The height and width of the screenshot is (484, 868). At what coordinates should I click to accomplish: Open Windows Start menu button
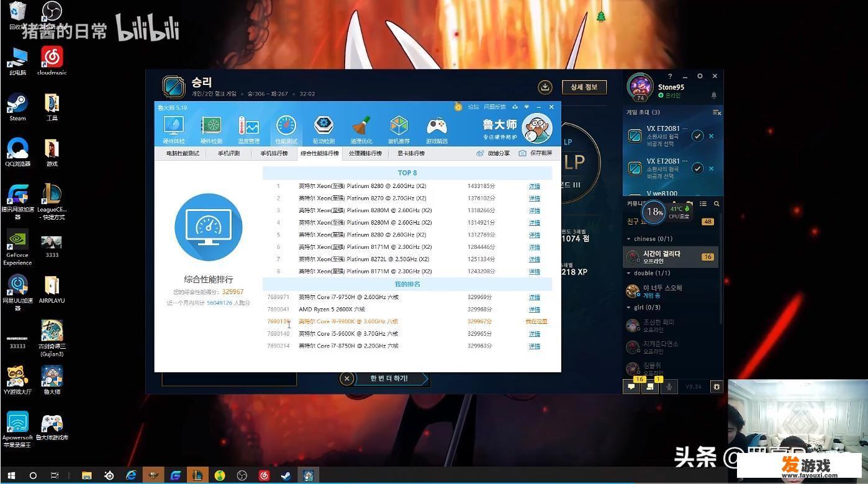11,476
